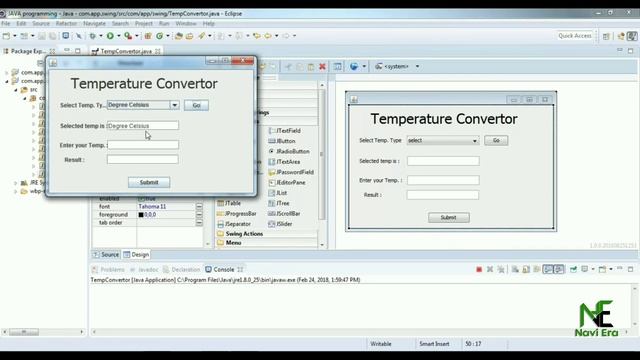
Task: Click the font property ellipsis button
Action: 199,207
